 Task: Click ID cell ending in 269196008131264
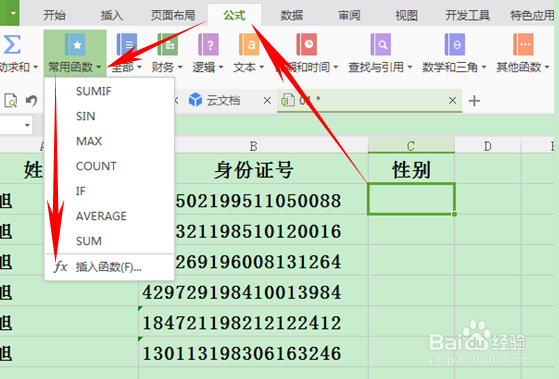(x=271, y=261)
